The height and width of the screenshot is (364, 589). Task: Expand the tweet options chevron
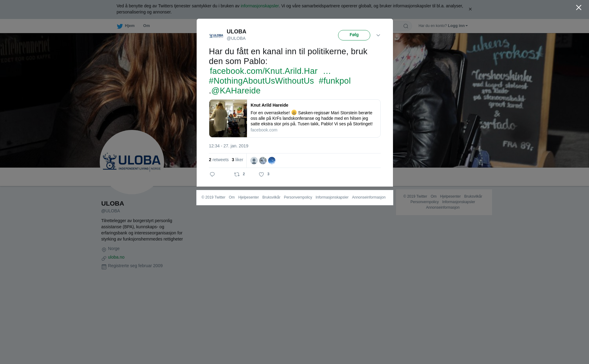[x=378, y=35]
